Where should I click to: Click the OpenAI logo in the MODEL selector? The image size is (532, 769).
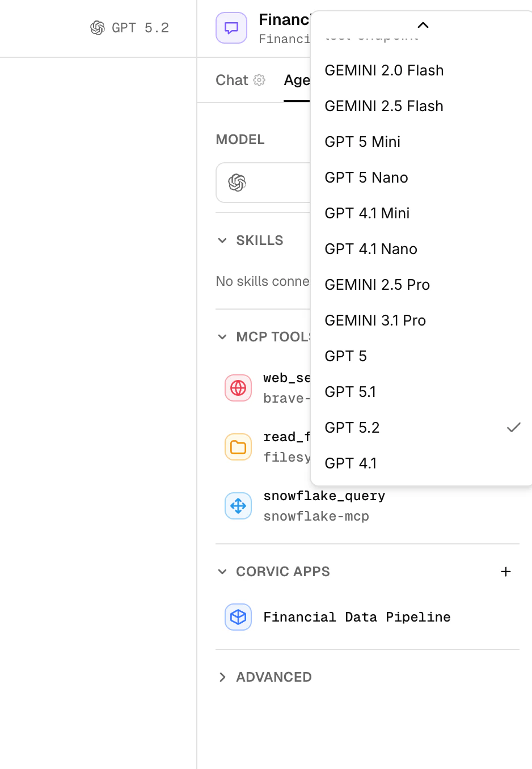pos(237,183)
